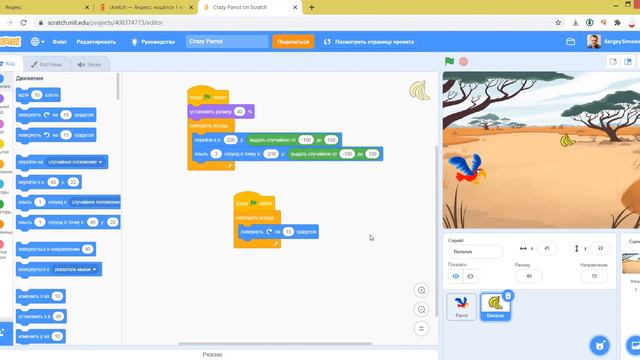Open случайное положение dropdown in перейти на block
The width and height of the screenshot is (640, 360).
76,162
